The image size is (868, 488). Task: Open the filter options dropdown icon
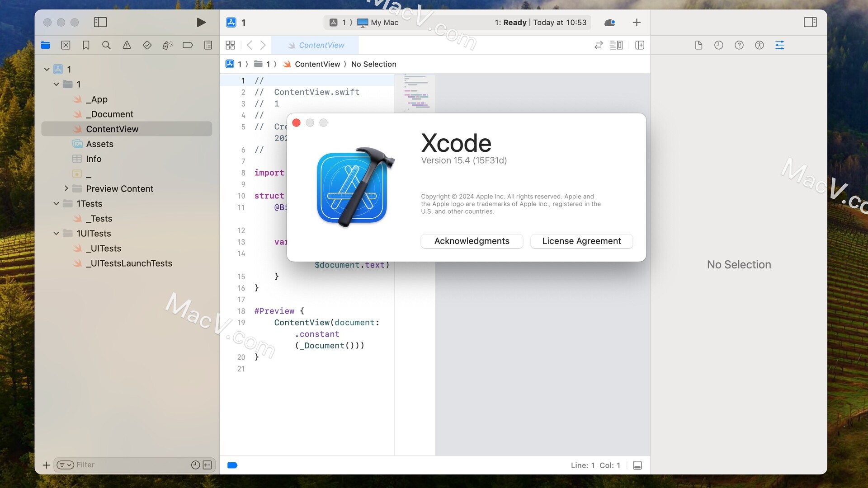click(65, 465)
